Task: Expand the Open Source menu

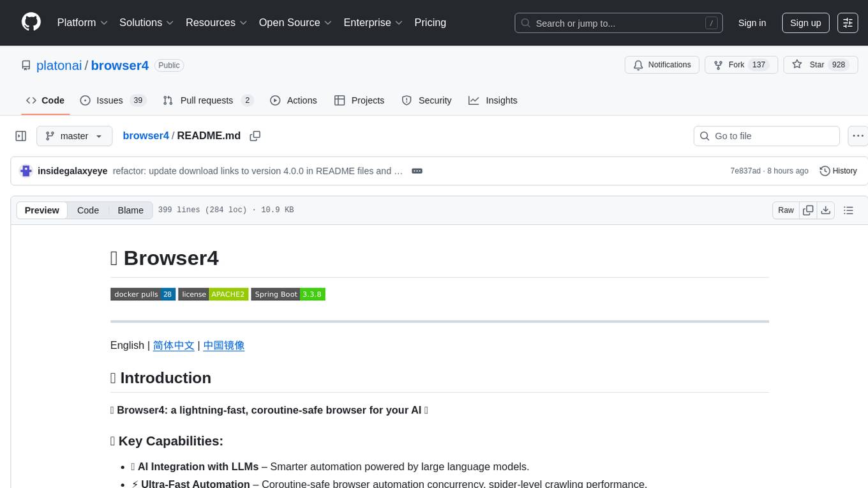Action: point(295,22)
